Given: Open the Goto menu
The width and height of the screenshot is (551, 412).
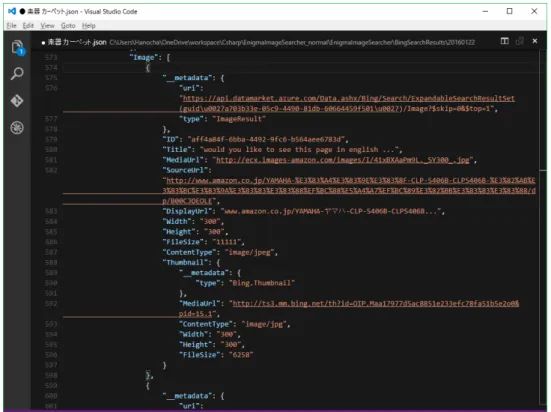Looking at the screenshot, I should [x=68, y=26].
